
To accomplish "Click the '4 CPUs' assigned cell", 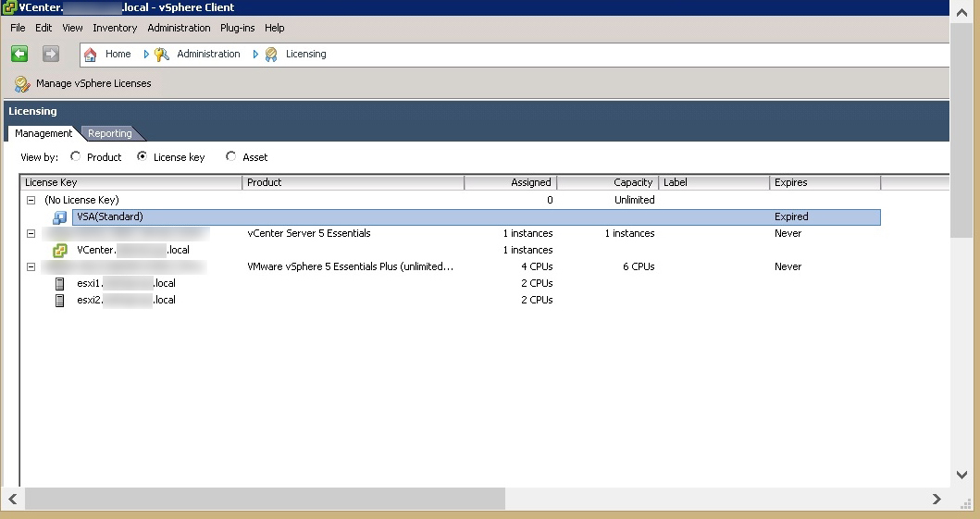I will click(537, 266).
